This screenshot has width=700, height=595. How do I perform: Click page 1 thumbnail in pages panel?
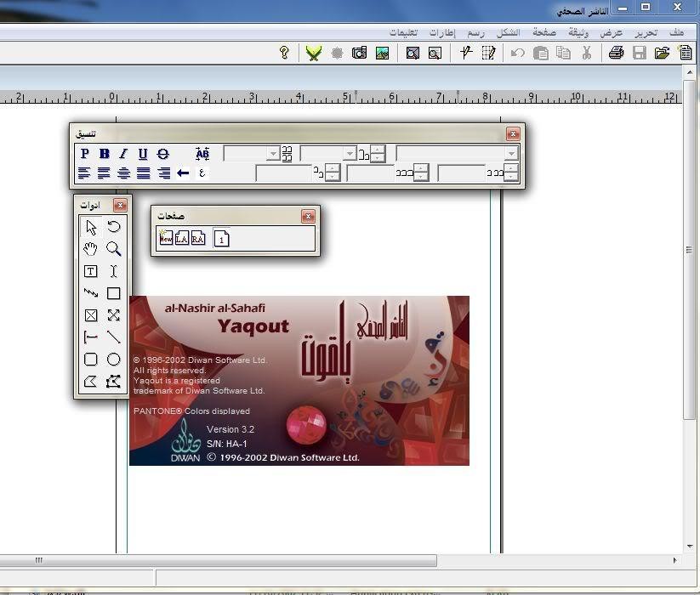(x=221, y=239)
